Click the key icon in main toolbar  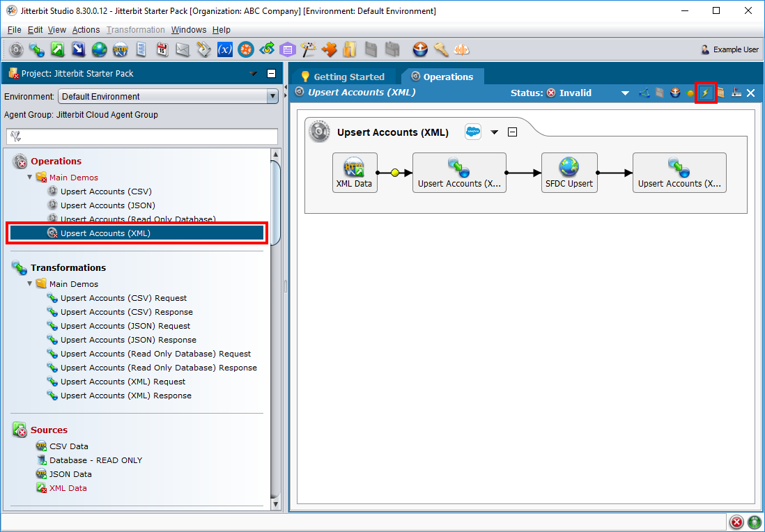tap(440, 49)
